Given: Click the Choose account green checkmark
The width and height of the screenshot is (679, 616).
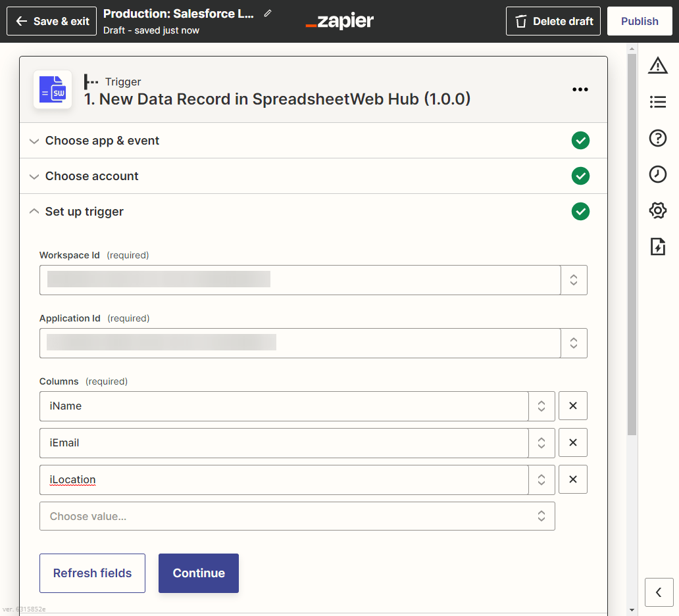Looking at the screenshot, I should point(580,176).
